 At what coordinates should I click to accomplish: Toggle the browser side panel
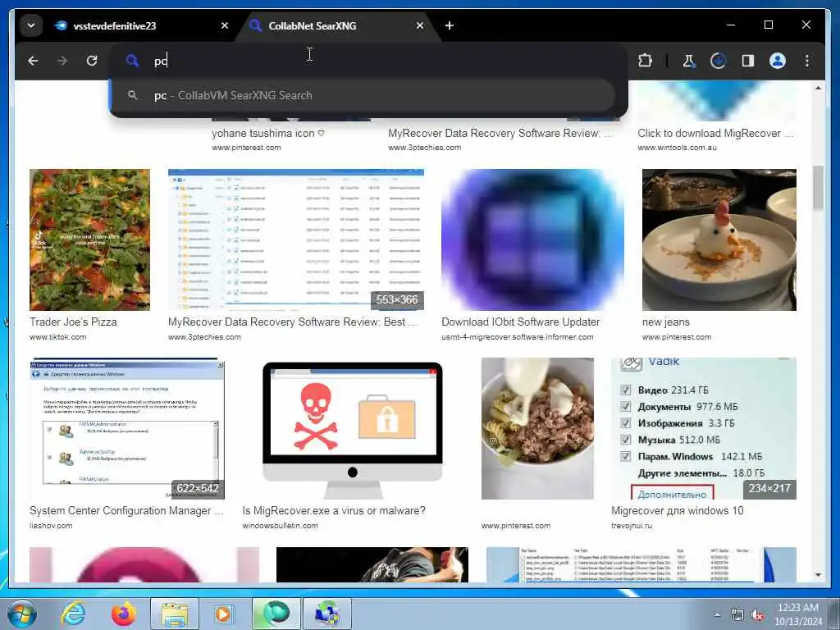tap(748, 61)
